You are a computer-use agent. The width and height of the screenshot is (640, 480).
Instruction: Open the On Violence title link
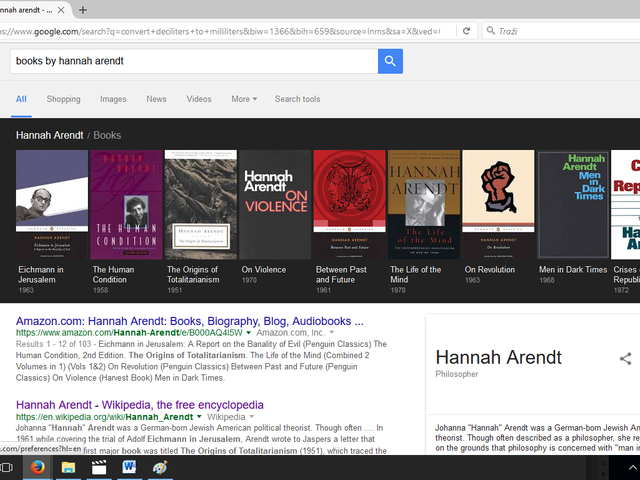[264, 270]
